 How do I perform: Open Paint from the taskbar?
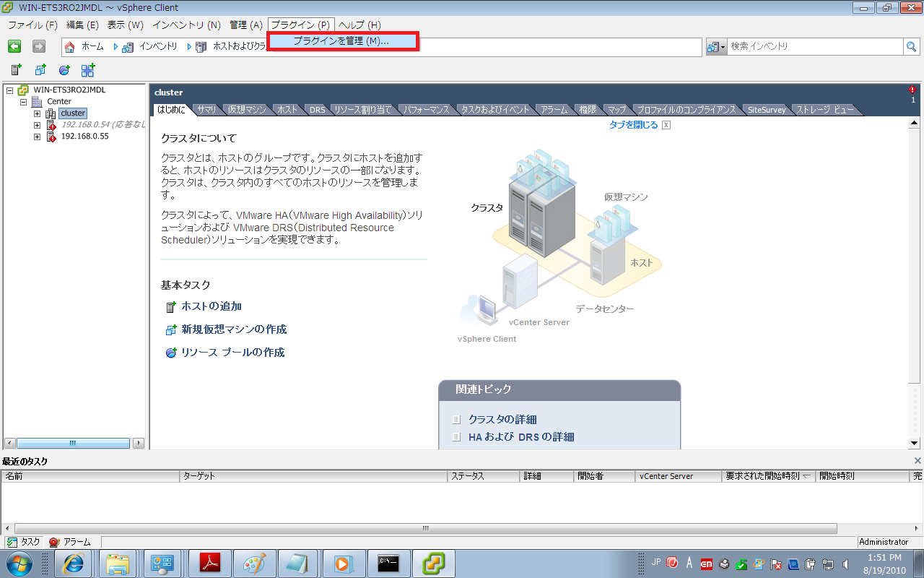coord(253,563)
